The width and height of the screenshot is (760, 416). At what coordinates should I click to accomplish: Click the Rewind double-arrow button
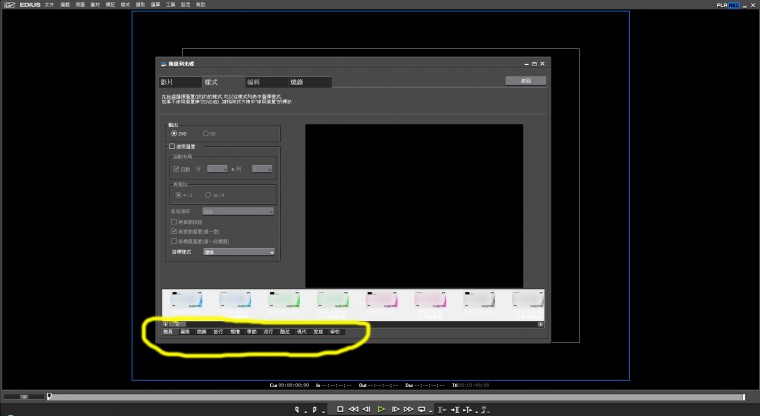pyautogui.click(x=353, y=410)
